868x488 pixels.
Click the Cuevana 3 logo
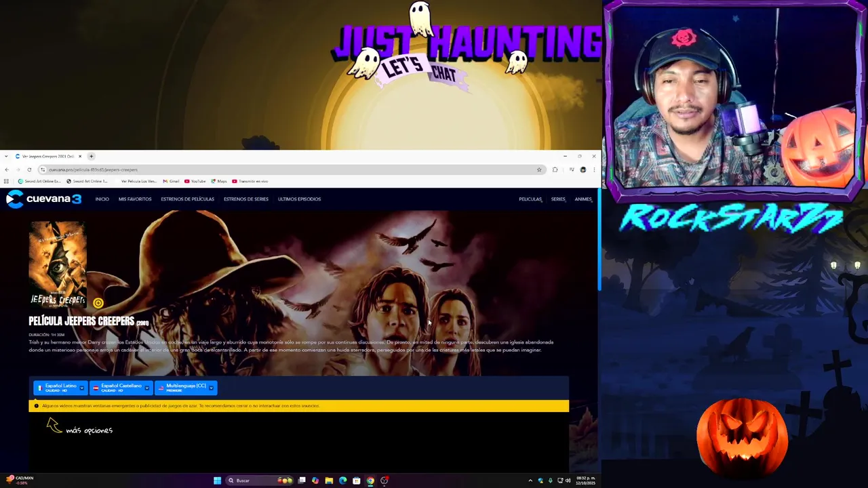pyautogui.click(x=43, y=199)
